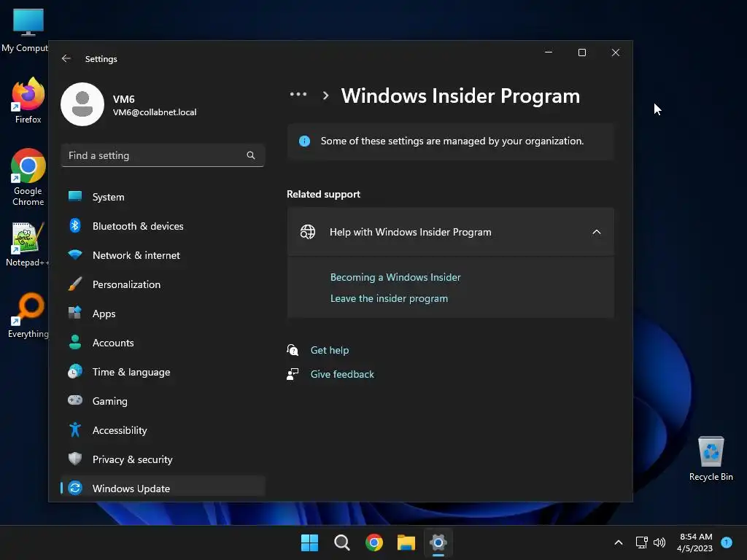Select the Firefox desktop shortcut
Image resolution: width=747 pixels, height=560 pixels.
[28, 101]
